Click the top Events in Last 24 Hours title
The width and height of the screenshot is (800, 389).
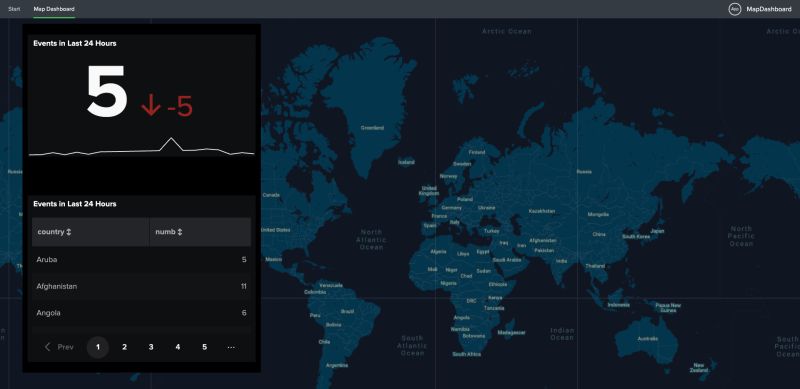click(x=75, y=43)
